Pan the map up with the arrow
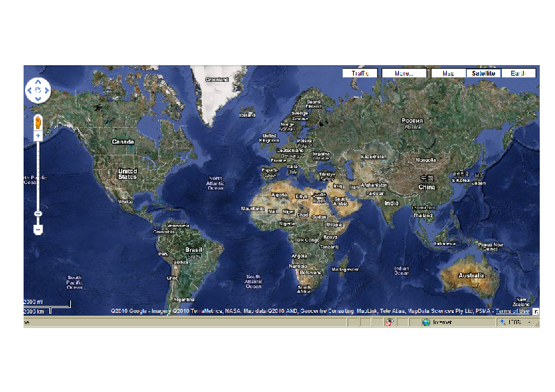The height and width of the screenshot is (392, 555). pos(38,83)
